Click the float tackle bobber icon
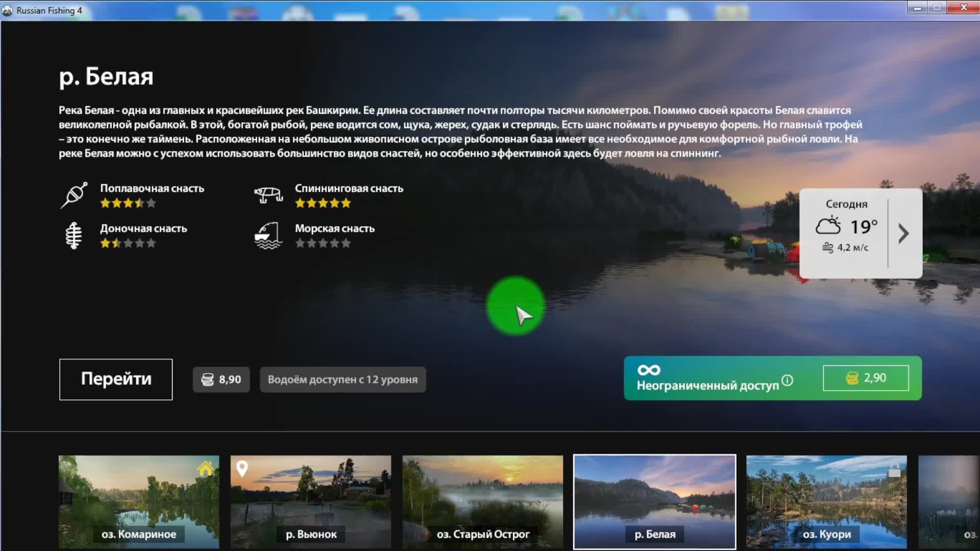This screenshot has height=551, width=980. click(x=74, y=195)
